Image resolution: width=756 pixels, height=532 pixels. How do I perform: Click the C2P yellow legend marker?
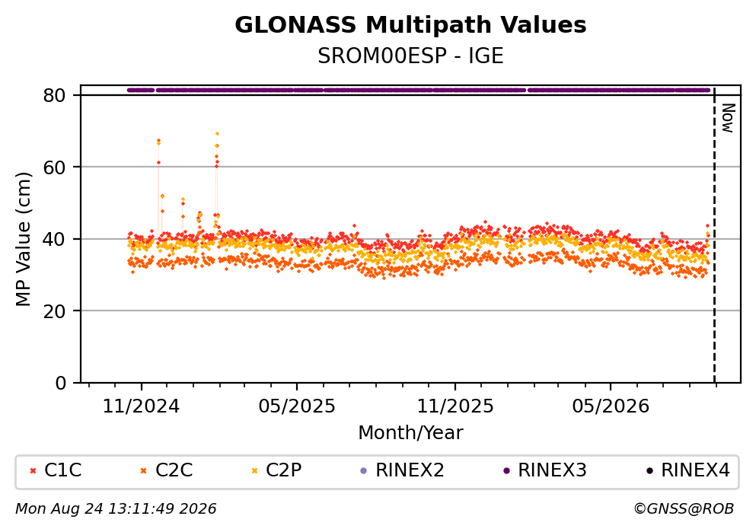pyautogui.click(x=254, y=471)
